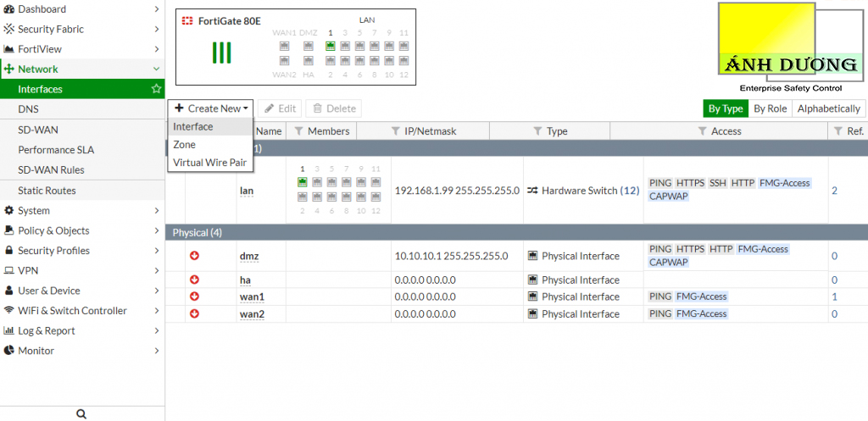
Task: Choose Virtual Wire Pair from the menu
Action: click(x=210, y=163)
